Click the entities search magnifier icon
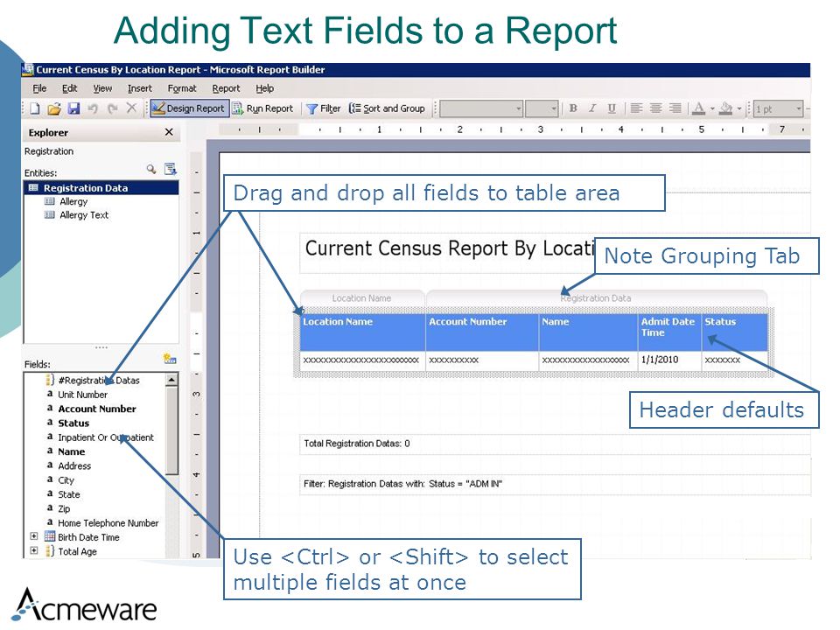 click(x=151, y=169)
